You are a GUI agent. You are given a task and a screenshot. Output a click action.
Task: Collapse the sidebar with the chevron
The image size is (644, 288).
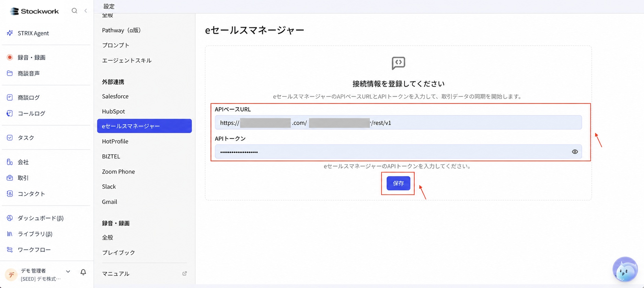click(85, 11)
